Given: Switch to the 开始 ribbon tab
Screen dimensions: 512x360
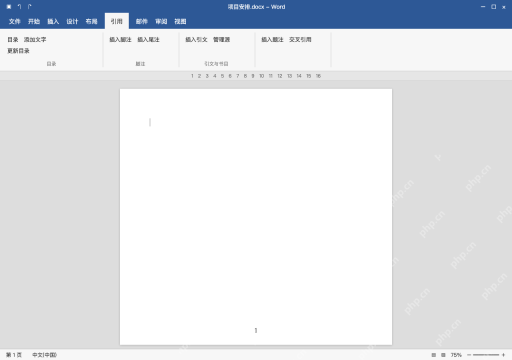Looking at the screenshot, I should tap(34, 22).
